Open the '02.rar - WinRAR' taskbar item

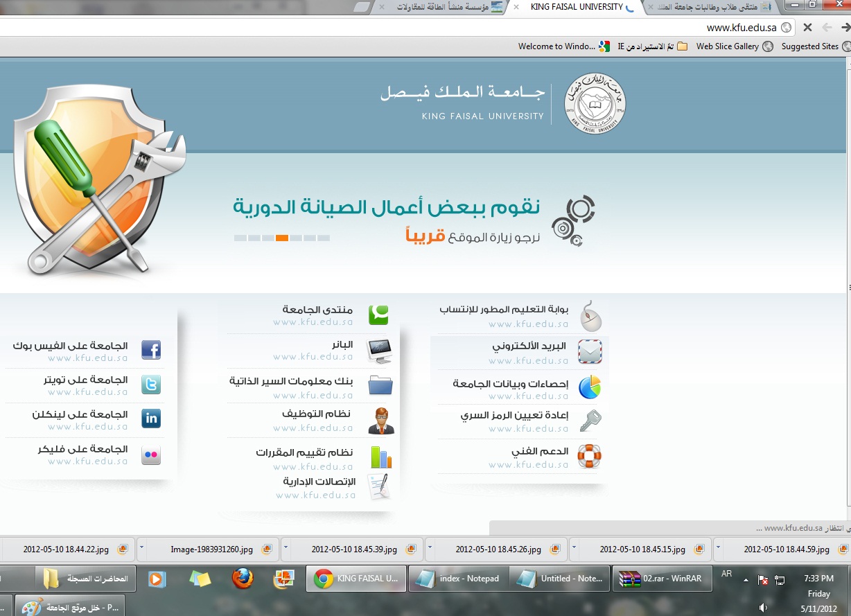662,579
